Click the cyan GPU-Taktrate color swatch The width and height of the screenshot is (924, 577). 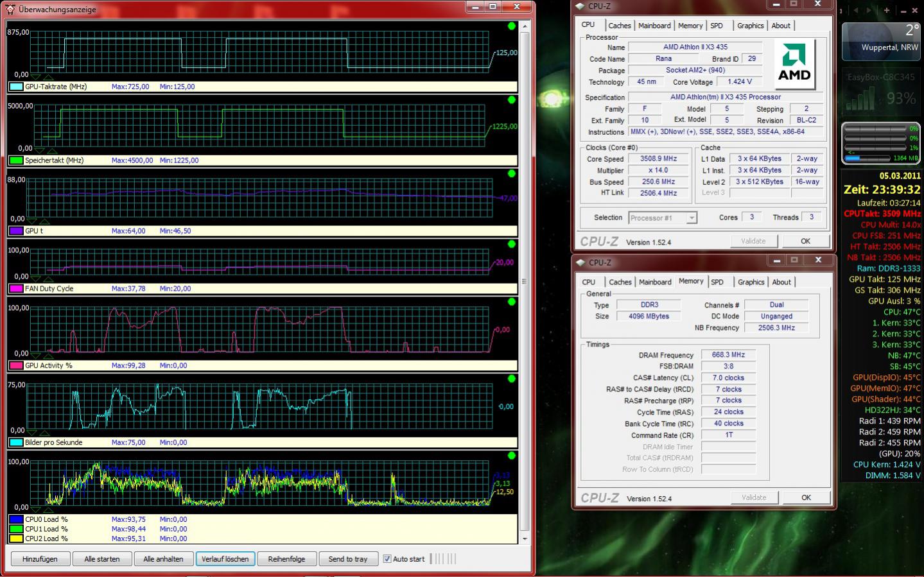[x=16, y=87]
